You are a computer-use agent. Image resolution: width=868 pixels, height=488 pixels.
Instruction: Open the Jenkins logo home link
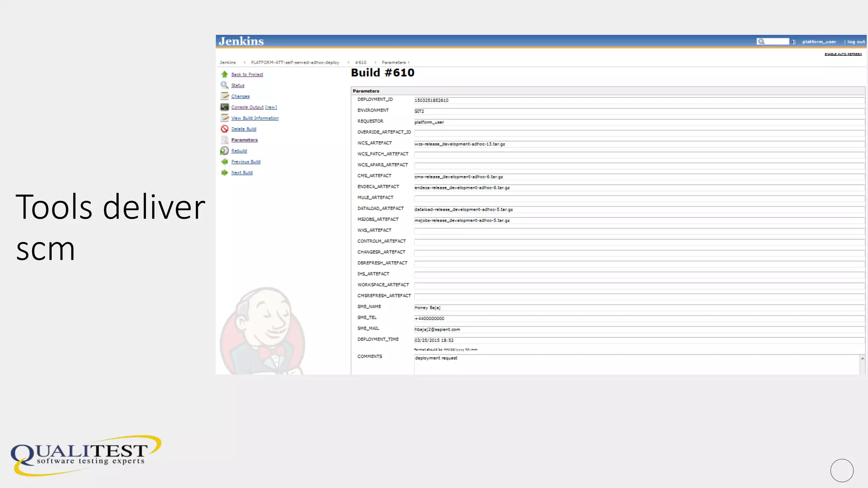click(241, 41)
